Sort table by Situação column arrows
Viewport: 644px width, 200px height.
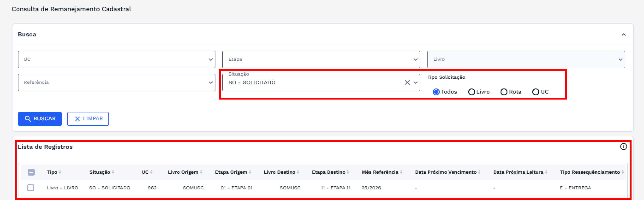[113, 172]
